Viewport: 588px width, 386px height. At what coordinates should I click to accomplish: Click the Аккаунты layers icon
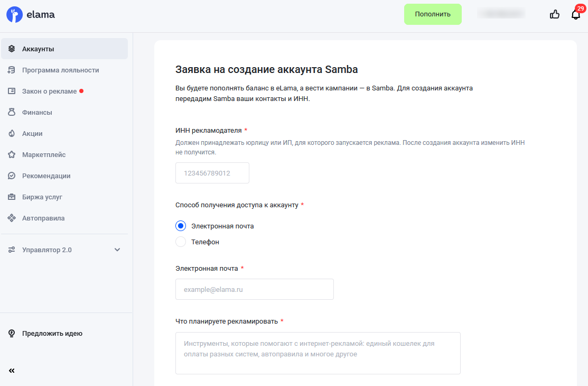pos(12,49)
